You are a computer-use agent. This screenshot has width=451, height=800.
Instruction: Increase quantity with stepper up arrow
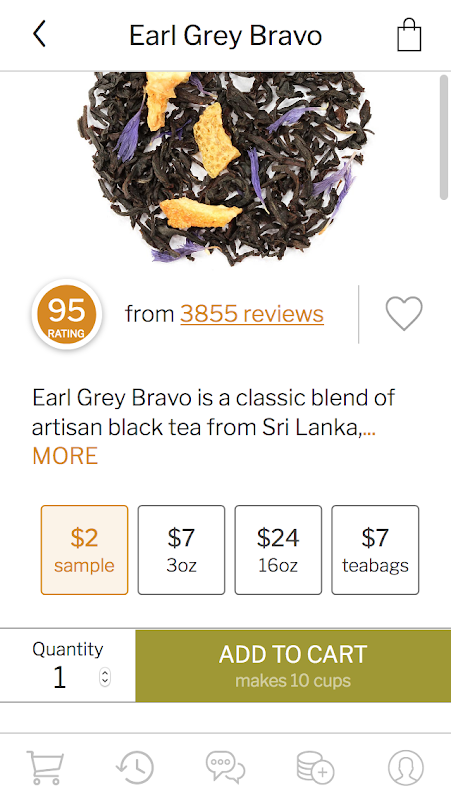[105, 673]
